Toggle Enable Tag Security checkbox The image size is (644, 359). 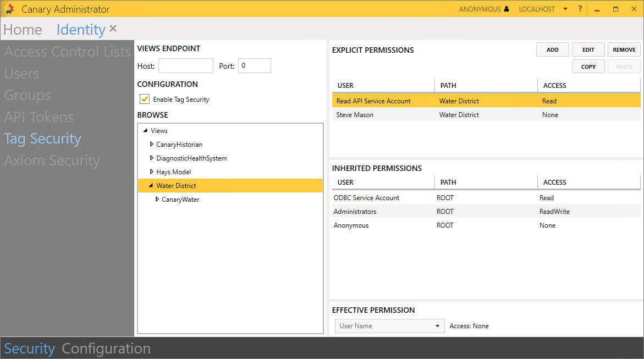145,100
